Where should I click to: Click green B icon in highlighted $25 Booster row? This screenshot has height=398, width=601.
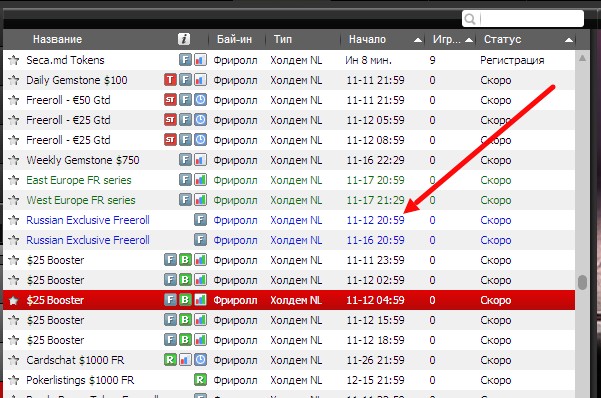[186, 300]
